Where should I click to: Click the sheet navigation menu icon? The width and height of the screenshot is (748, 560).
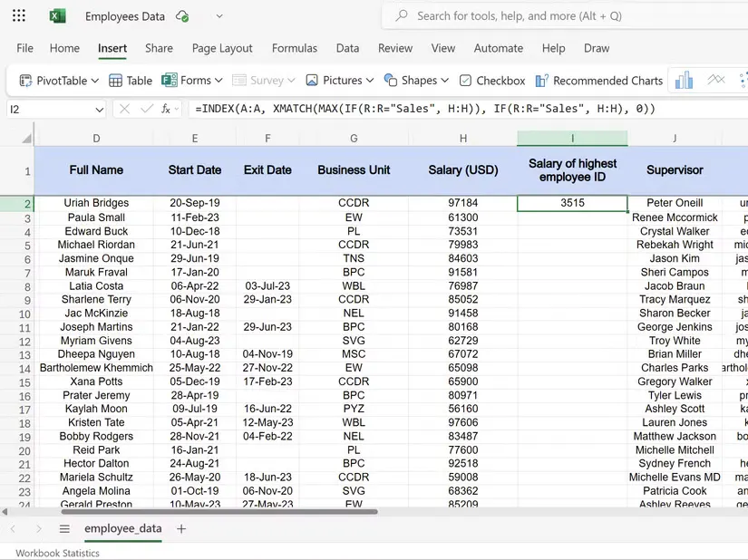(64, 528)
